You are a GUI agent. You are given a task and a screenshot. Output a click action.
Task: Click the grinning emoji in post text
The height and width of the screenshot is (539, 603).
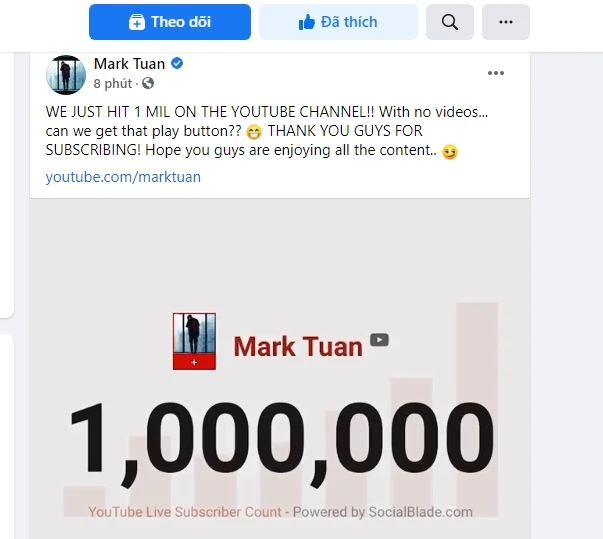pos(254,132)
